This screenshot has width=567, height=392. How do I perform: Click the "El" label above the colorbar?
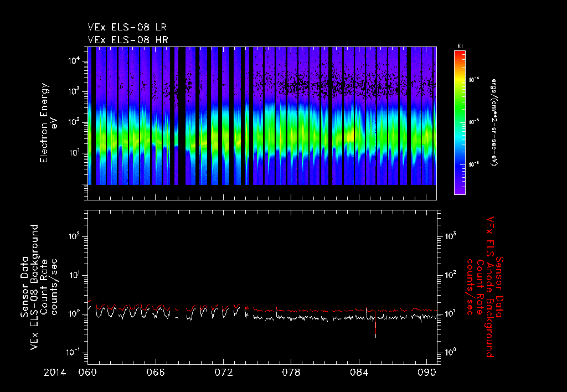(x=460, y=46)
